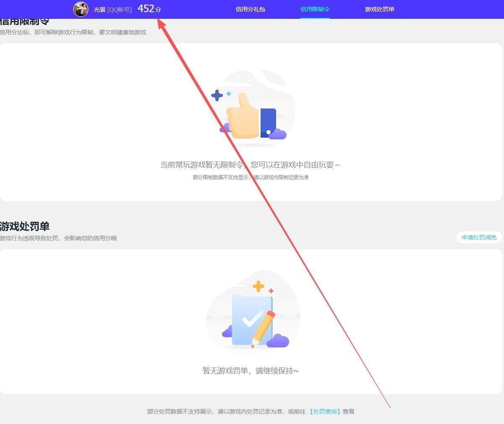This screenshot has height=424, width=504.
Task: Click the thumbs-up illustration
Action: pos(253,108)
